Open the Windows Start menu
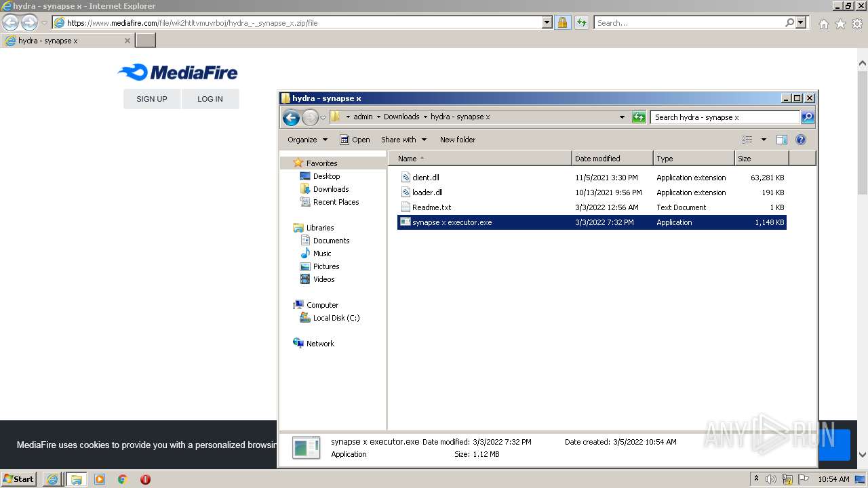The height and width of the screenshot is (488, 868). (x=19, y=479)
